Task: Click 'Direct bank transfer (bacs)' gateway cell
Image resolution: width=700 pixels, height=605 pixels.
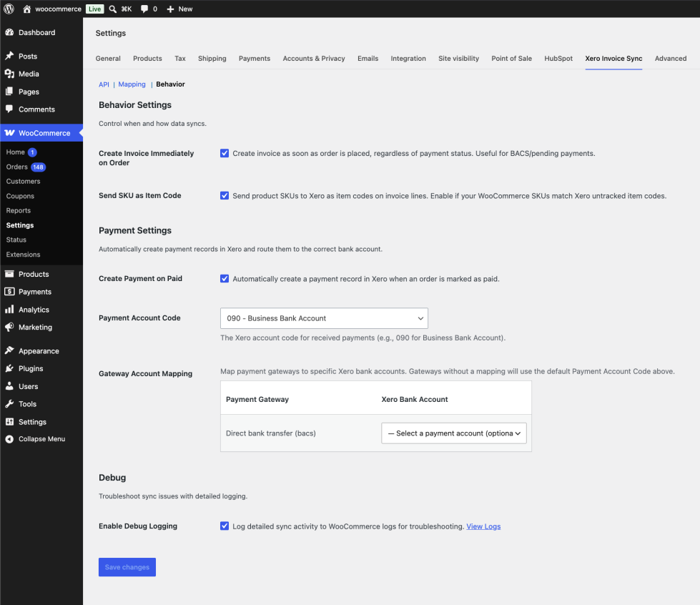Action: pos(270,433)
